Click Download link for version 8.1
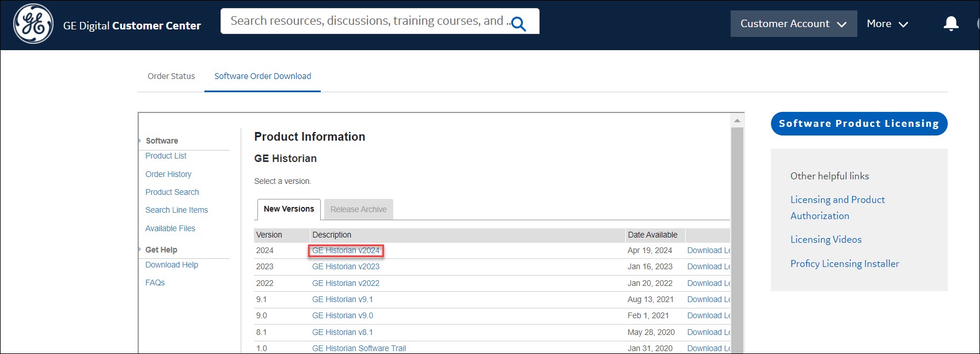The width and height of the screenshot is (980, 354). pyautogui.click(x=709, y=332)
